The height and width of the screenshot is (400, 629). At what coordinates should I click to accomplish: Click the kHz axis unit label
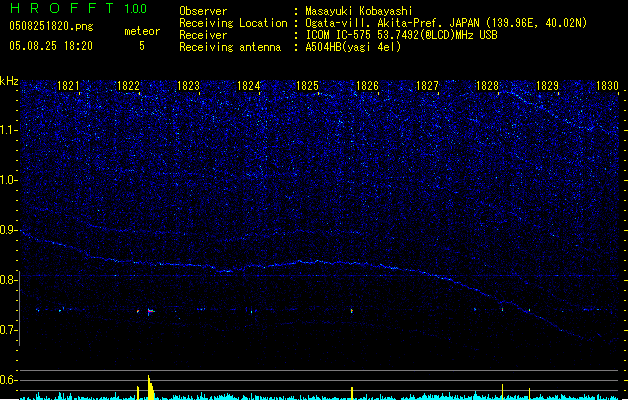tap(9, 81)
